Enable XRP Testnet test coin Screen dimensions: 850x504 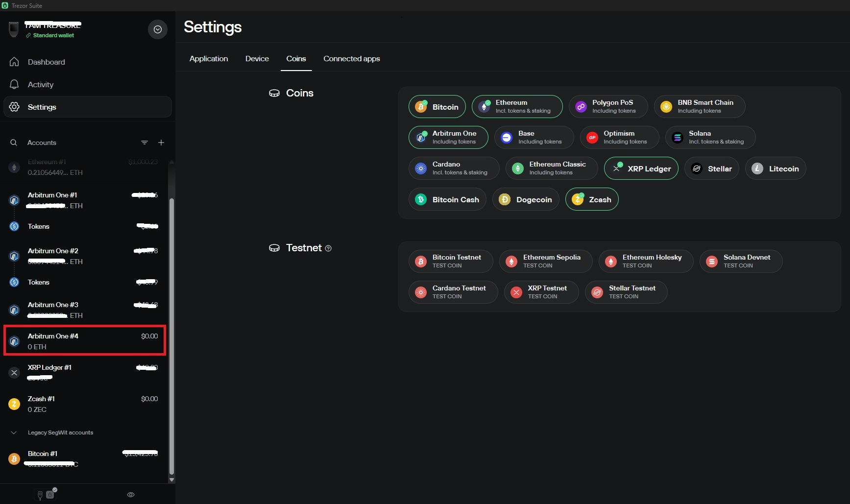(541, 292)
